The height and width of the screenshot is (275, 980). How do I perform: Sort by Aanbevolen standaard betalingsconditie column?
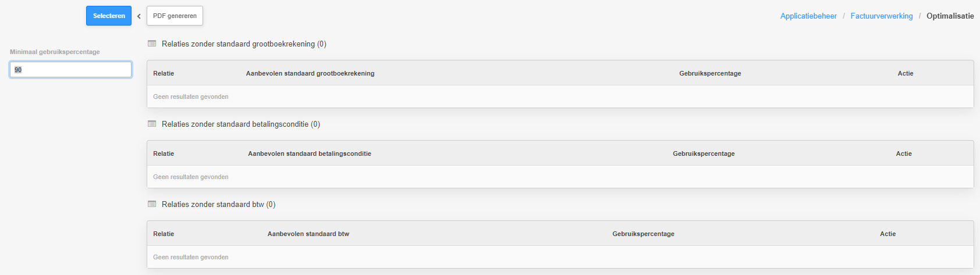pyautogui.click(x=310, y=153)
